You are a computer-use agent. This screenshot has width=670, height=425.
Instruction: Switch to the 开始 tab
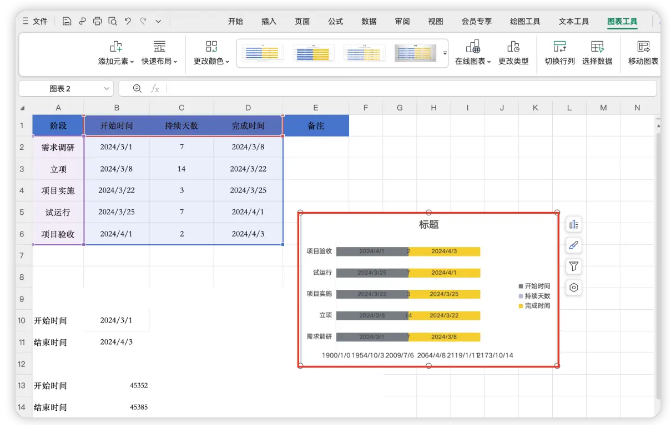[x=235, y=21]
